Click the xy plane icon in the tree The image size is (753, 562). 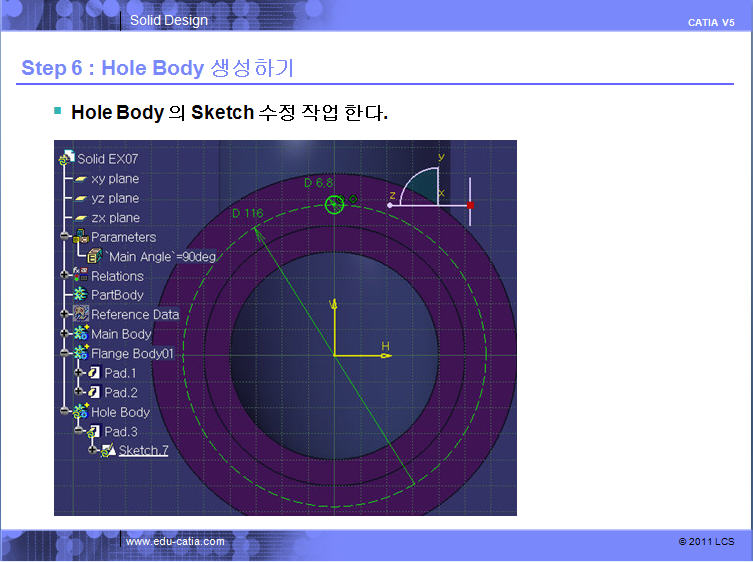click(81, 179)
